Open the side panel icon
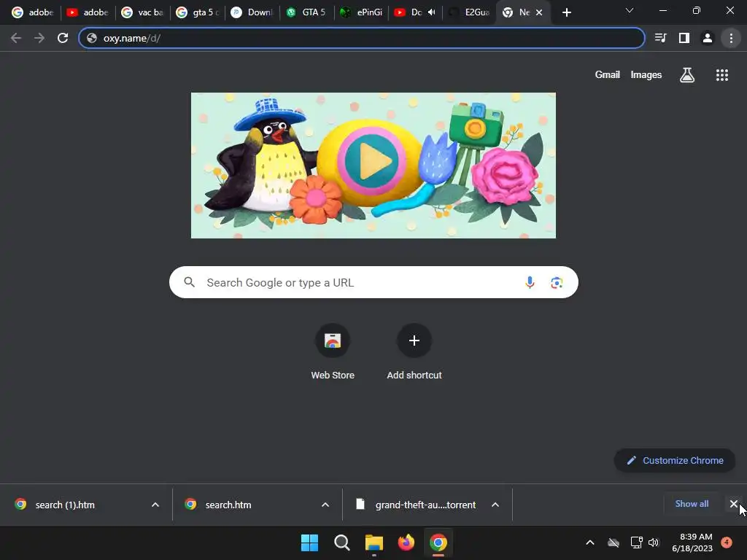The height and width of the screenshot is (560, 747). [684, 38]
